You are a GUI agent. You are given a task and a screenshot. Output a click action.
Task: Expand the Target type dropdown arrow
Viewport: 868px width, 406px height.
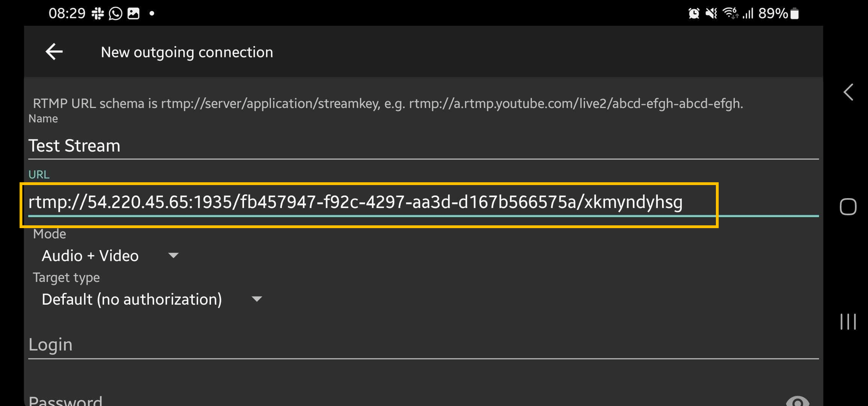[x=257, y=299]
